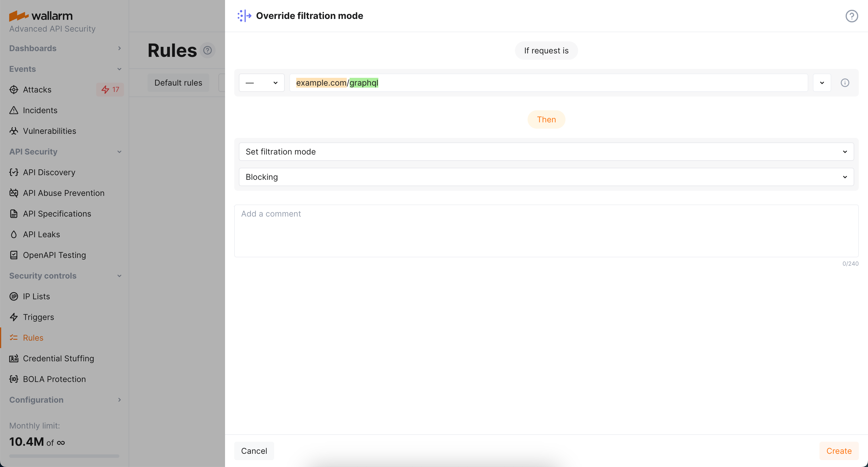Open the Attacks section icon
The width and height of the screenshot is (868, 467).
13,89
